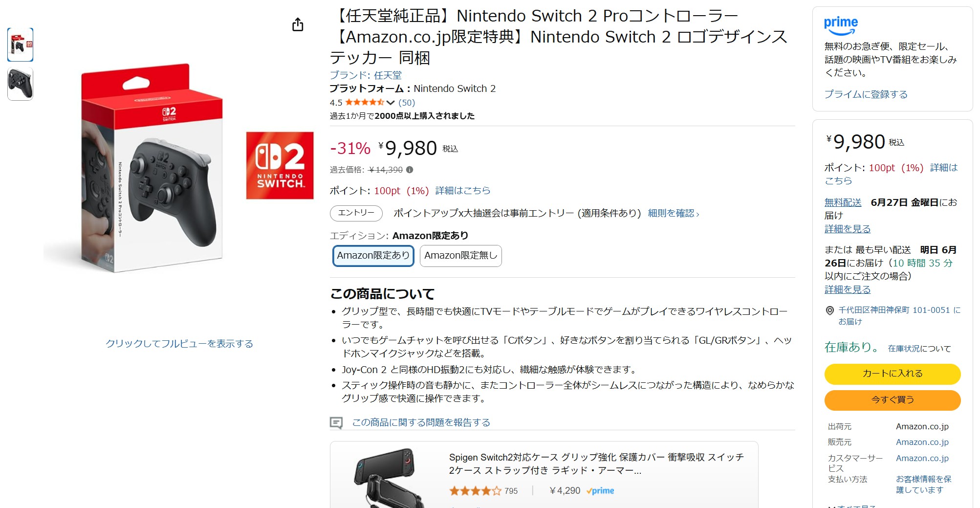Click the info icon beside 過去価格
The width and height of the screenshot is (980, 508).
tap(409, 170)
